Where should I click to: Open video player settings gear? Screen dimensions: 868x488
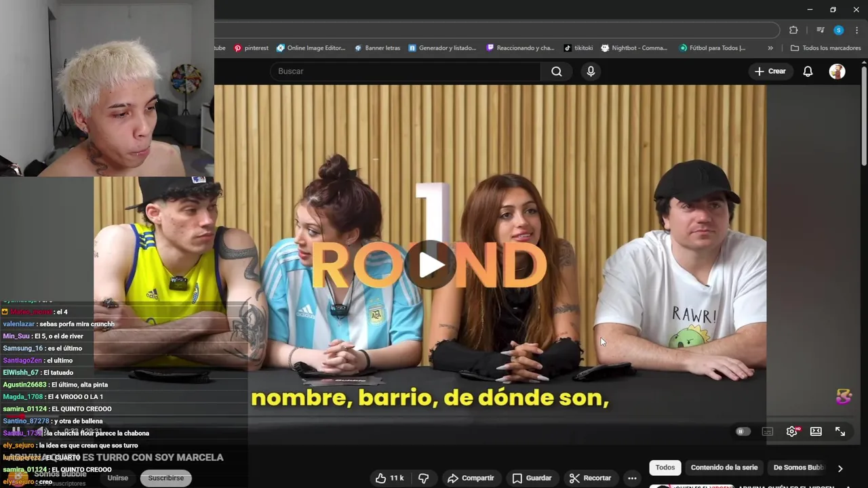791,432
